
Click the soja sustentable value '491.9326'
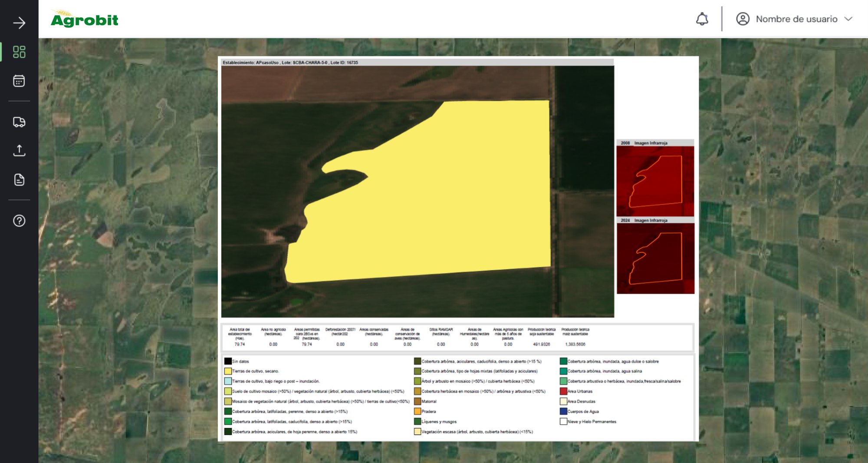pyautogui.click(x=541, y=344)
